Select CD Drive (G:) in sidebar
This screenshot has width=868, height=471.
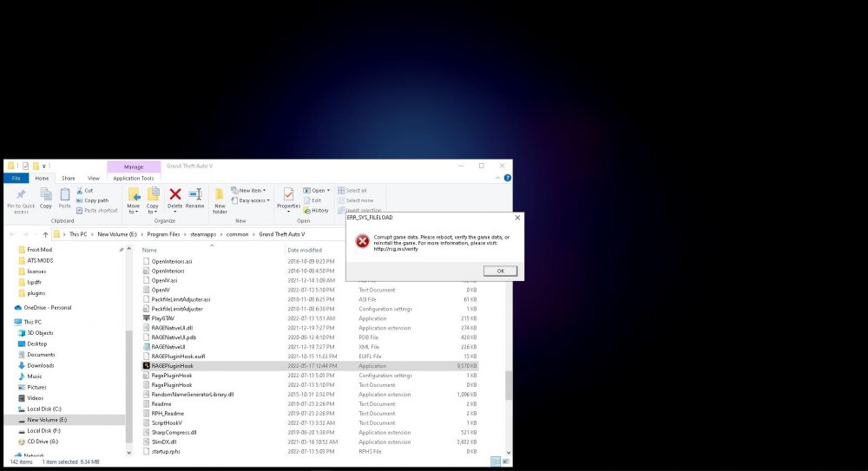pos(43,442)
